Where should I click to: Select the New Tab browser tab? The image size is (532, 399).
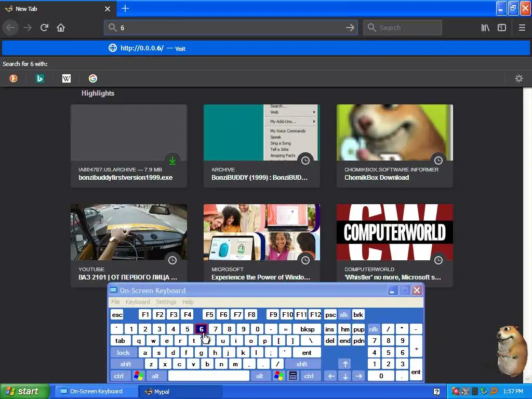(58, 9)
